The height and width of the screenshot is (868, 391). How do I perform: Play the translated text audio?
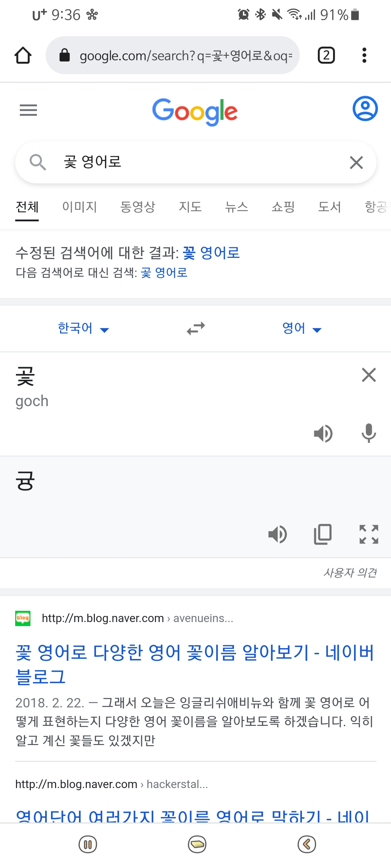(x=277, y=534)
